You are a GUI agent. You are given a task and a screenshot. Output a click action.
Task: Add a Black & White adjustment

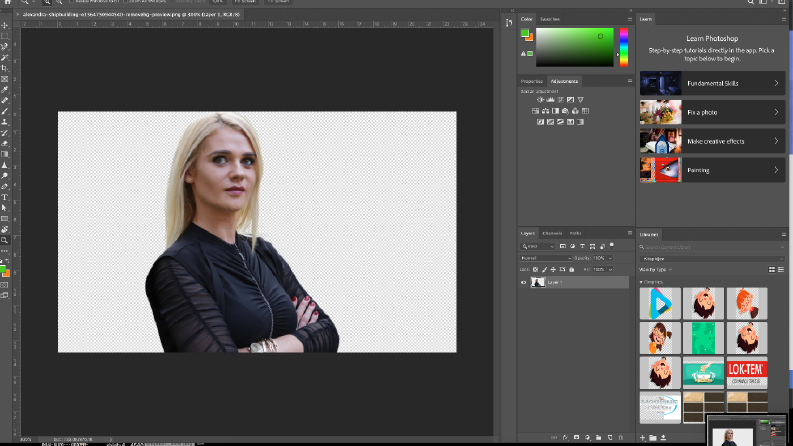[x=555, y=111]
